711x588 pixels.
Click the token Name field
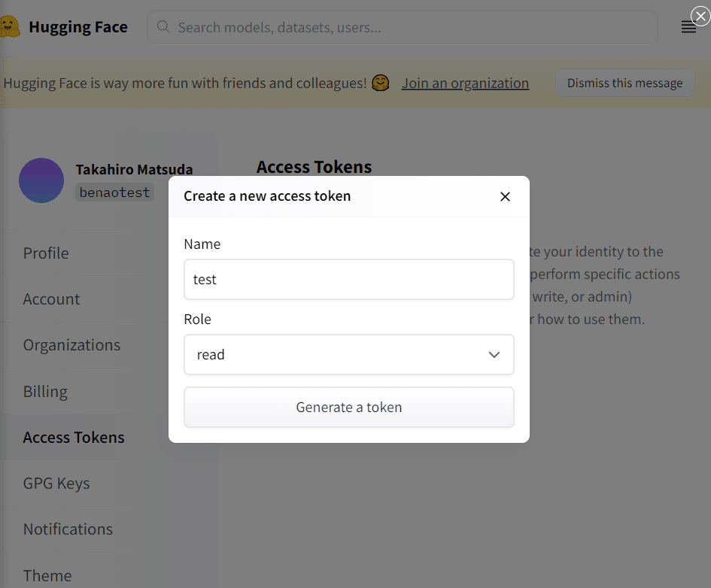click(348, 280)
